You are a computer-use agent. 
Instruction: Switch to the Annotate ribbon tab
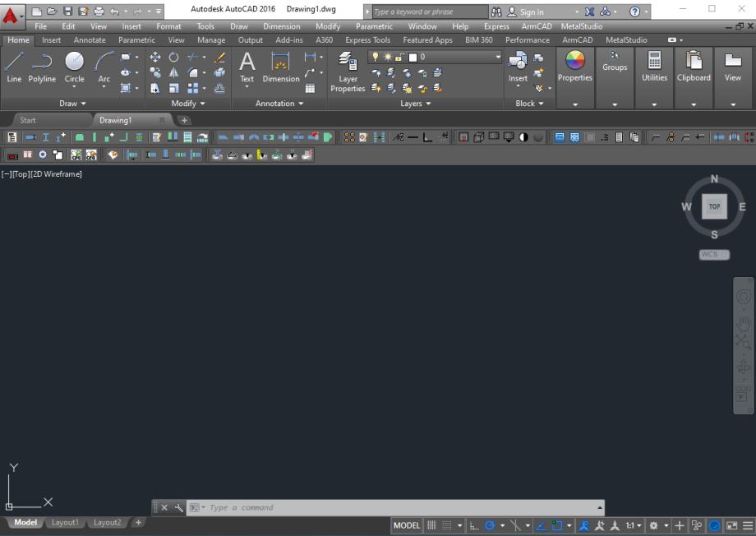click(x=90, y=40)
